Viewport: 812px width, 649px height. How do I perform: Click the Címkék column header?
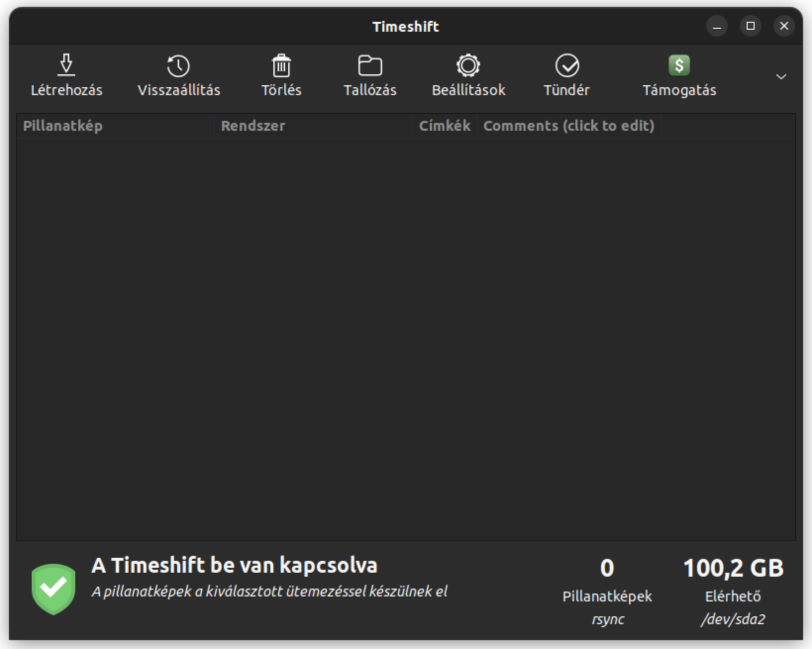tap(445, 126)
